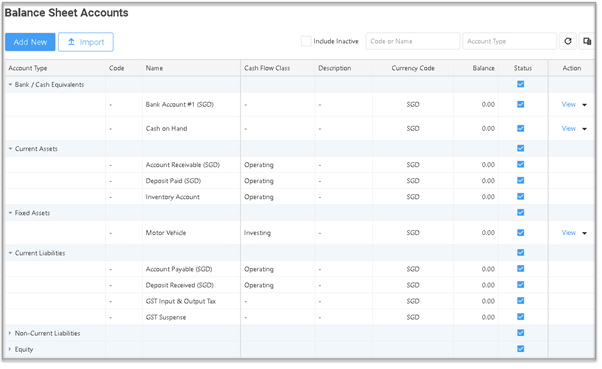Toggle status checkbox for Account Receivable (SGD)

coord(521,164)
